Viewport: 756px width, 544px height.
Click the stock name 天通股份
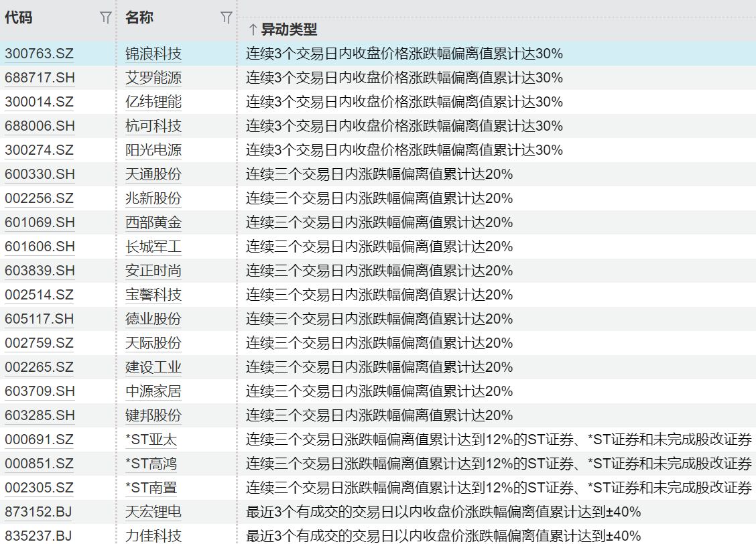click(x=153, y=174)
